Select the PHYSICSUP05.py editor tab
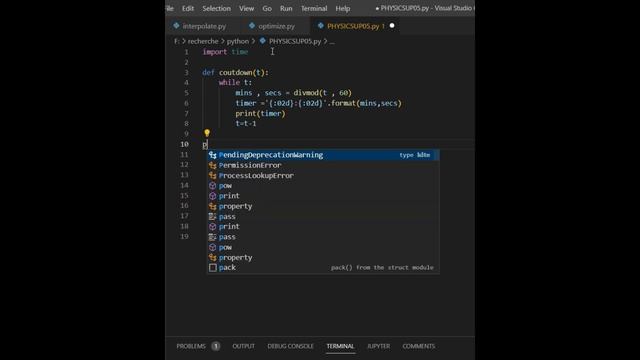The height and width of the screenshot is (360, 640). coord(353,26)
